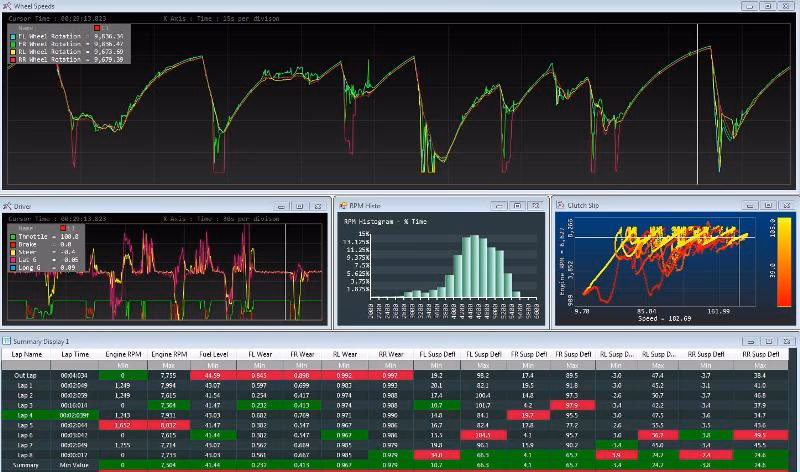Click the Wheel Speeds window title icon
The image size is (800, 472).
click(x=7, y=6)
